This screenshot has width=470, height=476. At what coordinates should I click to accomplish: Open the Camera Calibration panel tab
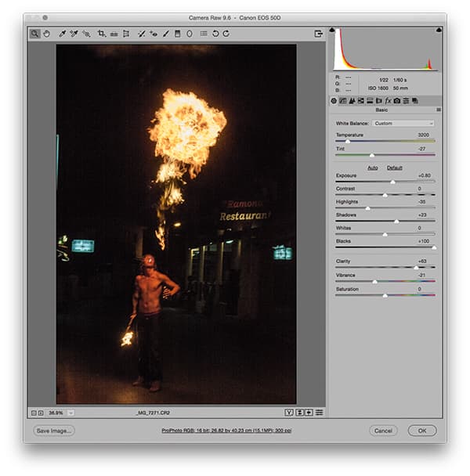tap(397, 101)
